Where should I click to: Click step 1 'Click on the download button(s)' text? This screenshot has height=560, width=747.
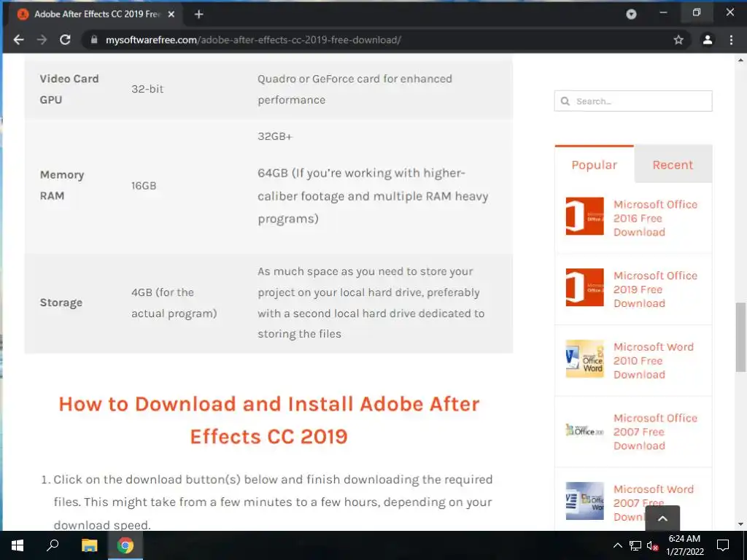[273, 502]
